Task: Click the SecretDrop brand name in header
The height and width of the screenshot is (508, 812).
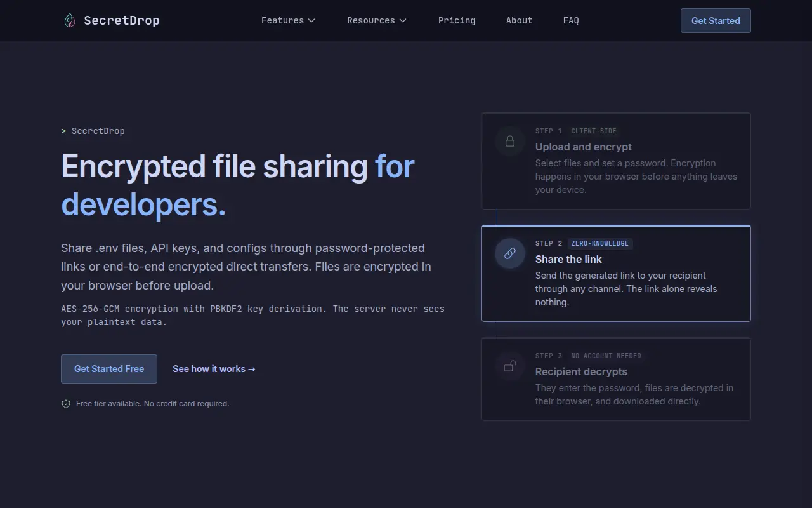Action: coord(122,20)
